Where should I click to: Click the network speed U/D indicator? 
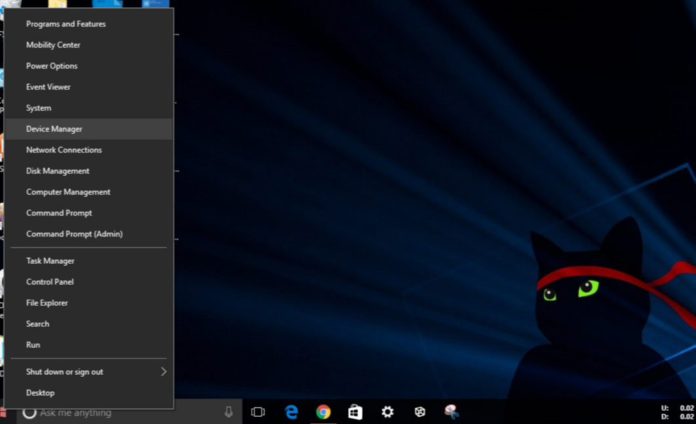pos(677,412)
